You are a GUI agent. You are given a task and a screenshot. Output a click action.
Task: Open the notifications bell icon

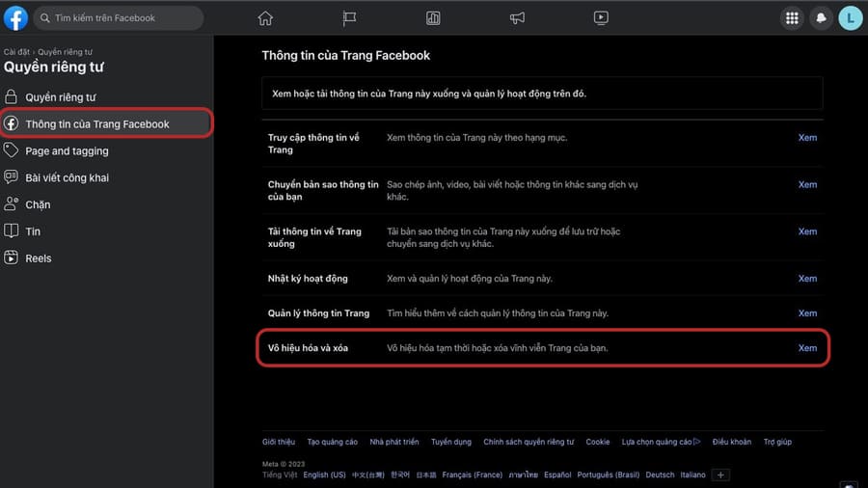click(821, 18)
